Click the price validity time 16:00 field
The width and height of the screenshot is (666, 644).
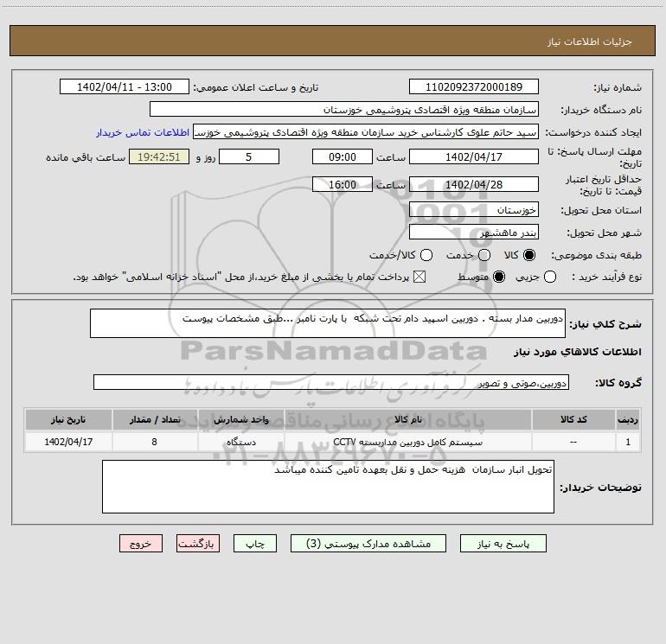coord(343,184)
